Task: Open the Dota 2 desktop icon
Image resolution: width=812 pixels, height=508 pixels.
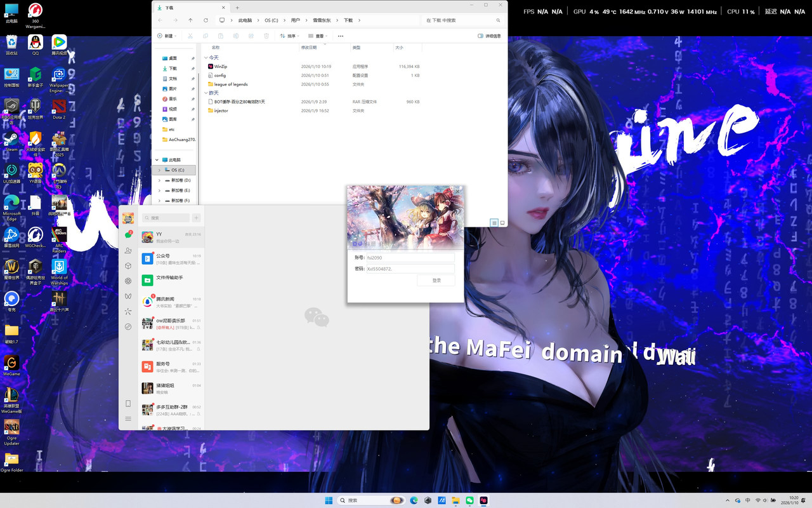Action: point(59,109)
